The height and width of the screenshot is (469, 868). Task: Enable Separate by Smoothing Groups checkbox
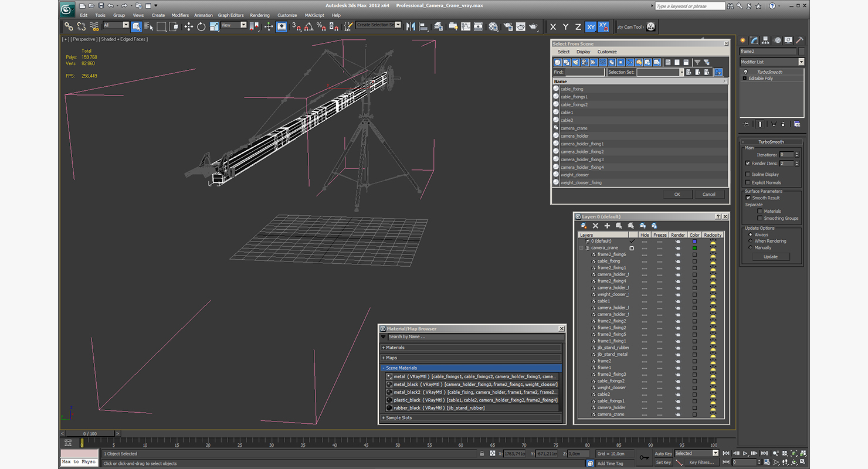[x=760, y=218]
